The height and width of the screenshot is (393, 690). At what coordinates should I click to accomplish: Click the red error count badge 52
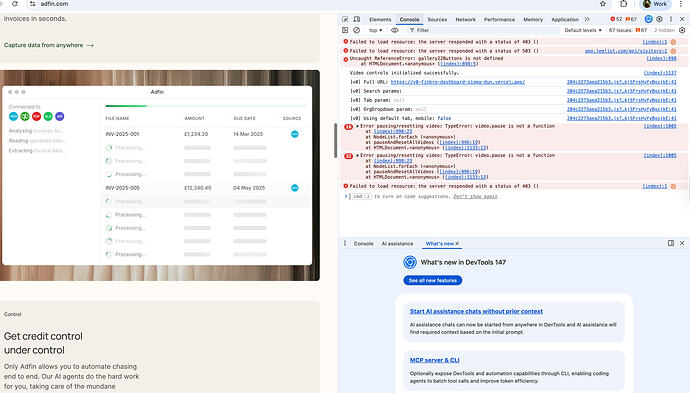coord(616,19)
